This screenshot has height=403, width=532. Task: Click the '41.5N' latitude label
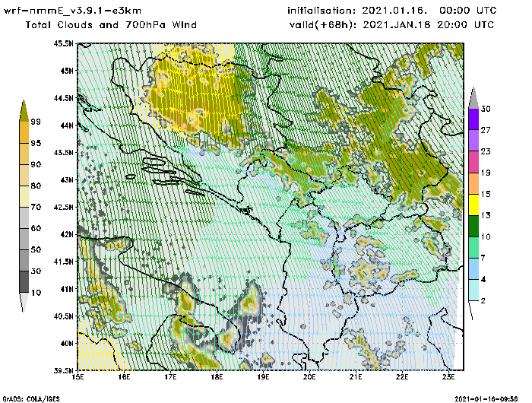(63, 262)
